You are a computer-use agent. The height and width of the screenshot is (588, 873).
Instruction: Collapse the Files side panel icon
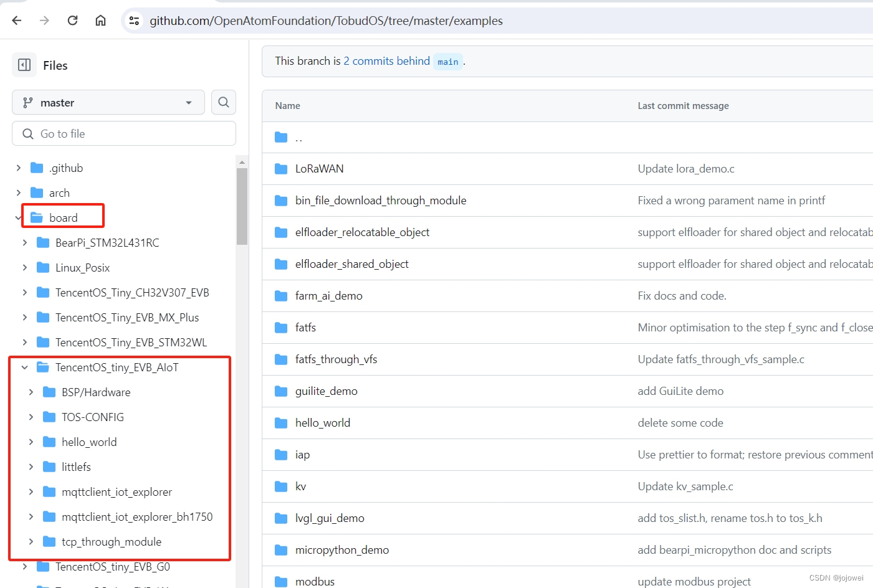[x=24, y=65]
